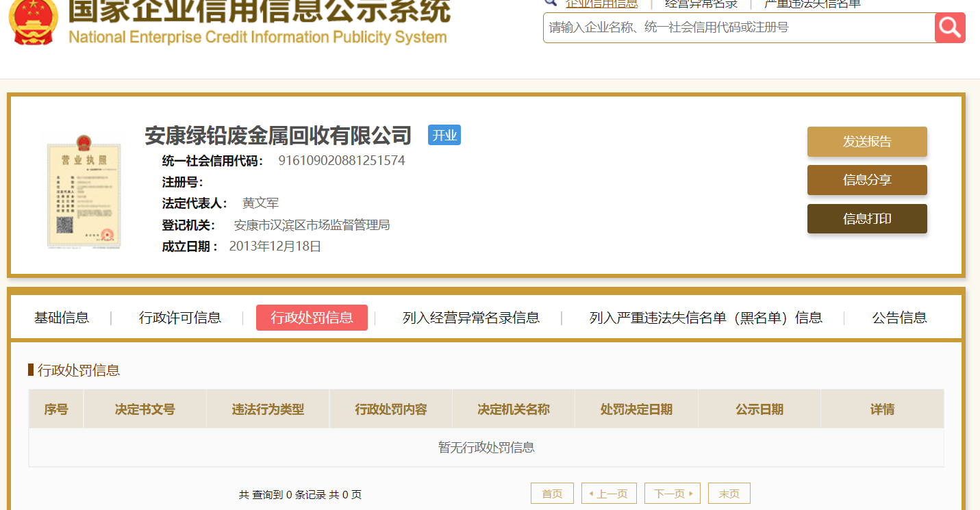
Task: Switch to 基础信息 tab
Action: tap(62, 318)
